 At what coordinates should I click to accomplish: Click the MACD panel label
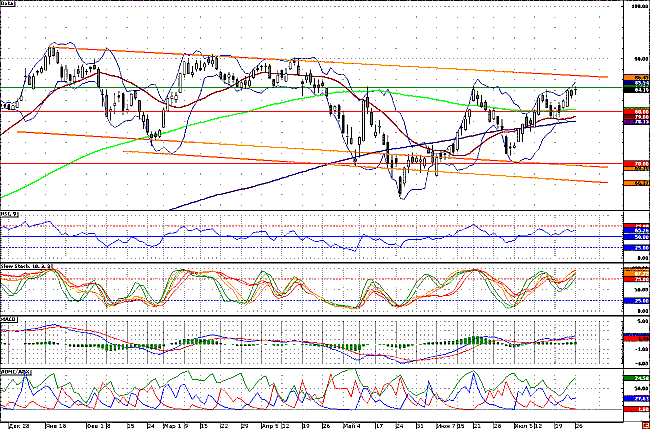11,320
